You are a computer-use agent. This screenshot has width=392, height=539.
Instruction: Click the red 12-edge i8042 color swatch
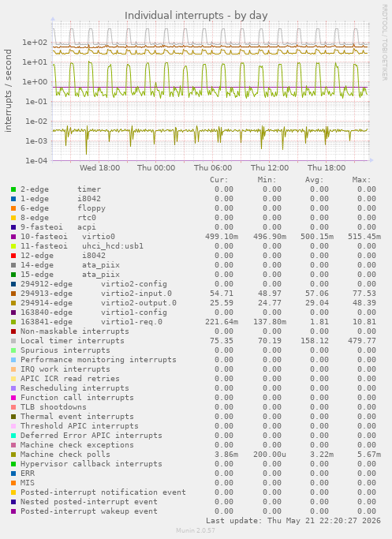click(x=13, y=256)
